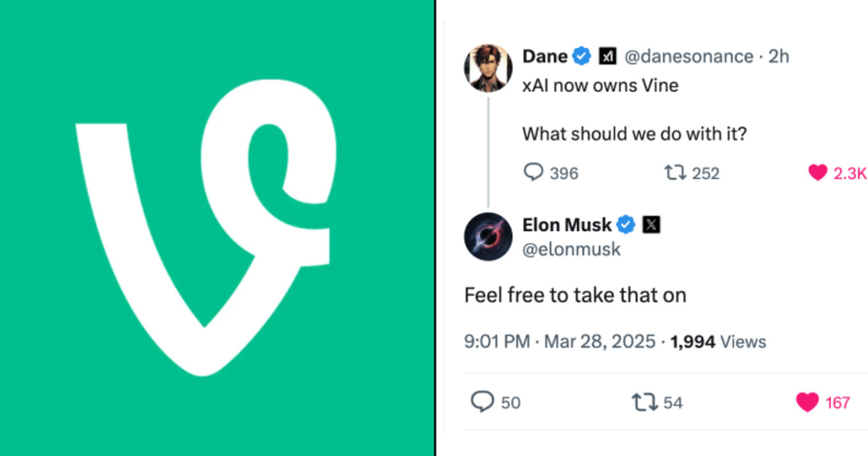
Task: Click Dane's blue verified badge
Action: click(x=582, y=56)
